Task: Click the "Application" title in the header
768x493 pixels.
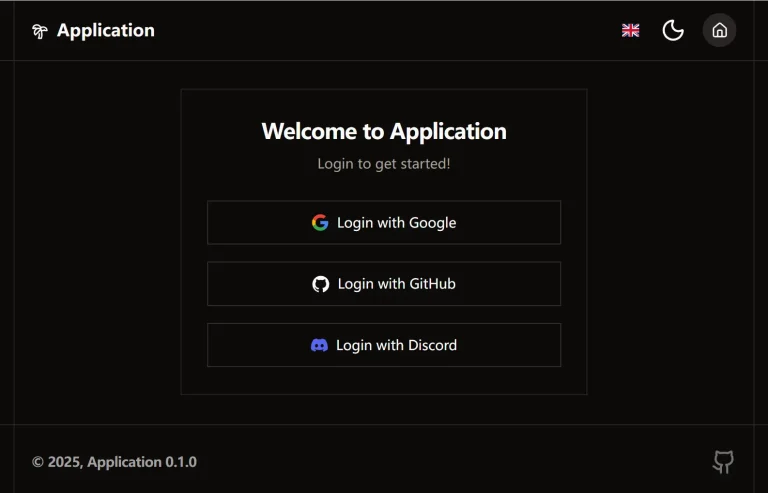Action: 106,30
